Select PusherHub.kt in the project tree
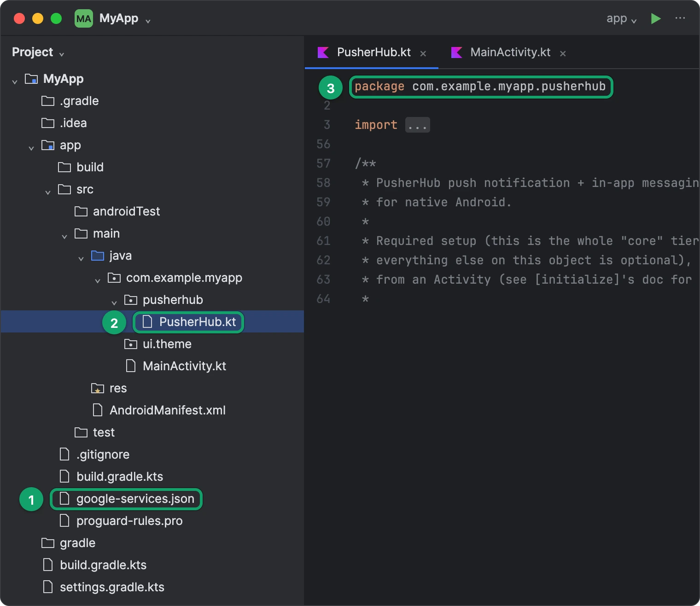The width and height of the screenshot is (700, 606). [x=152, y=321]
